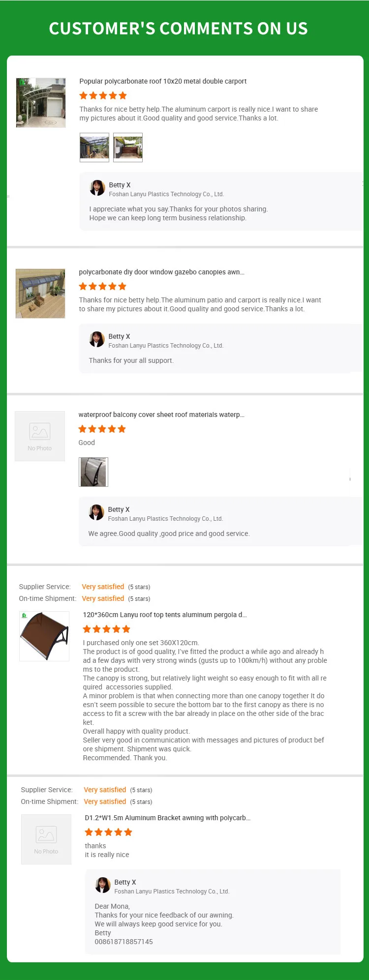Click Betty X avatar above 'We agree.Good quality' reply
The height and width of the screenshot is (980, 369).
(x=96, y=512)
